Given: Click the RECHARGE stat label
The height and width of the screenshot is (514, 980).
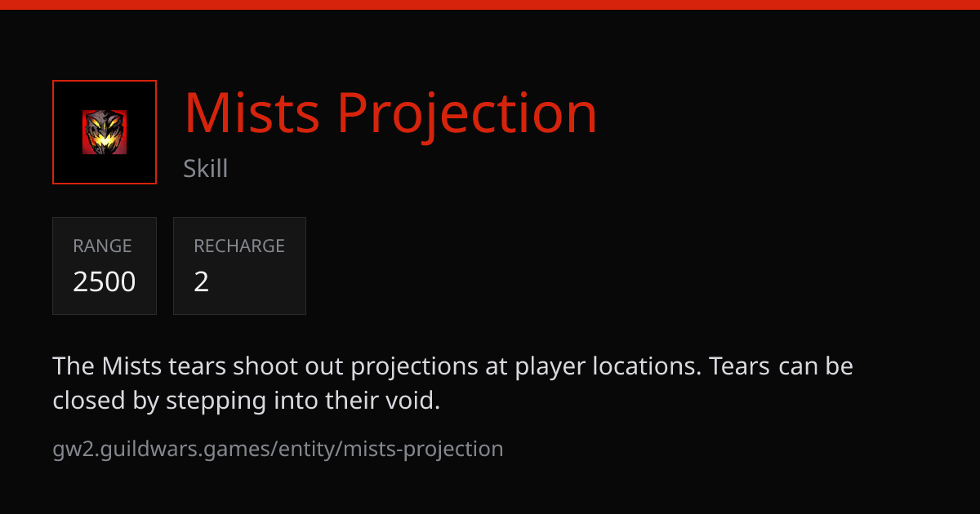Looking at the screenshot, I should click(239, 246).
